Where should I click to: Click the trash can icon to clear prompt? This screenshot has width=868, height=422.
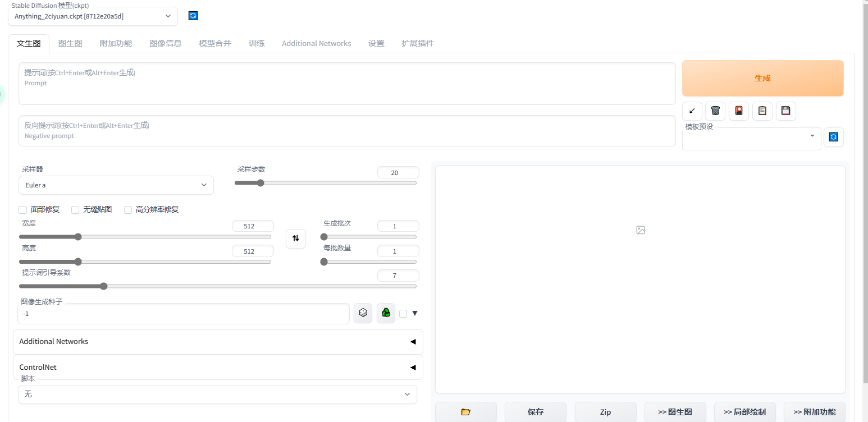coord(715,111)
